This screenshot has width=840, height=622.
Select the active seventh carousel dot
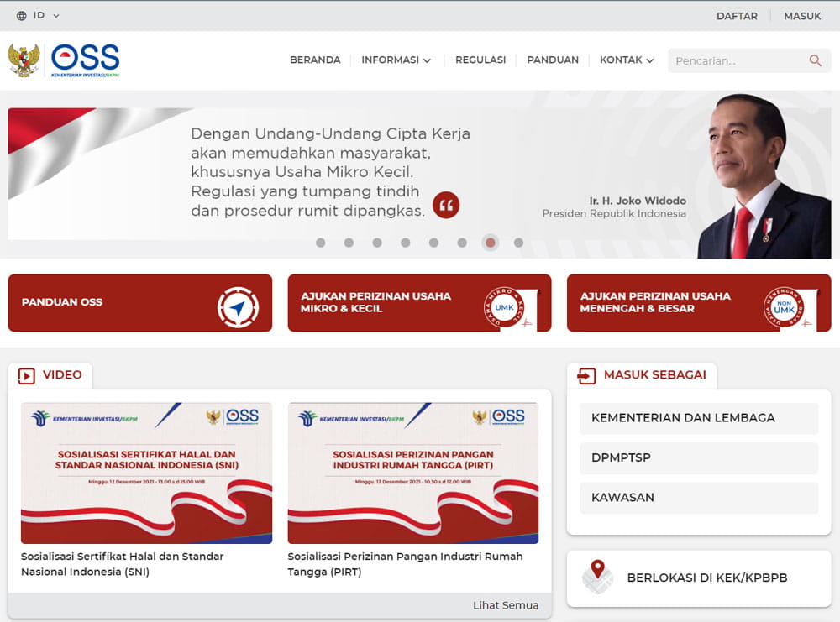491,243
